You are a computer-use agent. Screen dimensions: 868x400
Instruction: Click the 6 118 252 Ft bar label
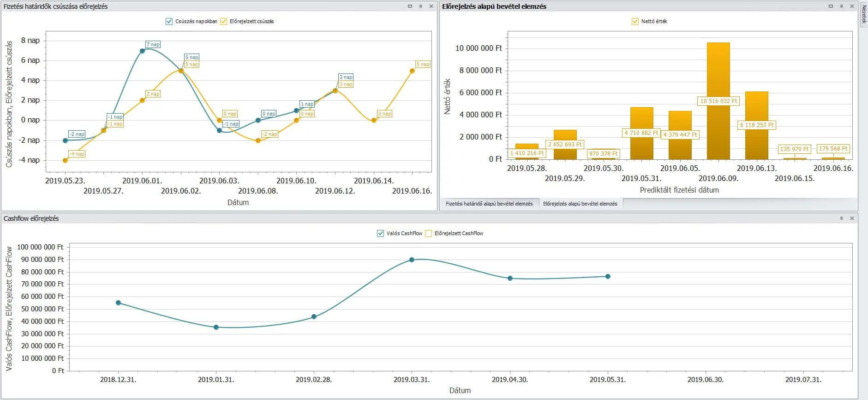(757, 125)
